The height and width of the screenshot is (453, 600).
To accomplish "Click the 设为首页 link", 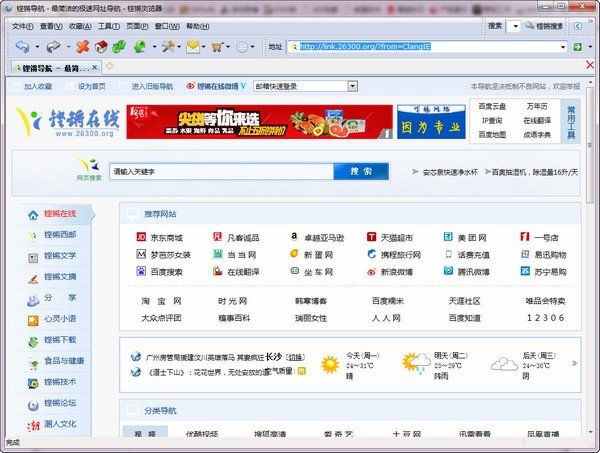I will pos(91,87).
